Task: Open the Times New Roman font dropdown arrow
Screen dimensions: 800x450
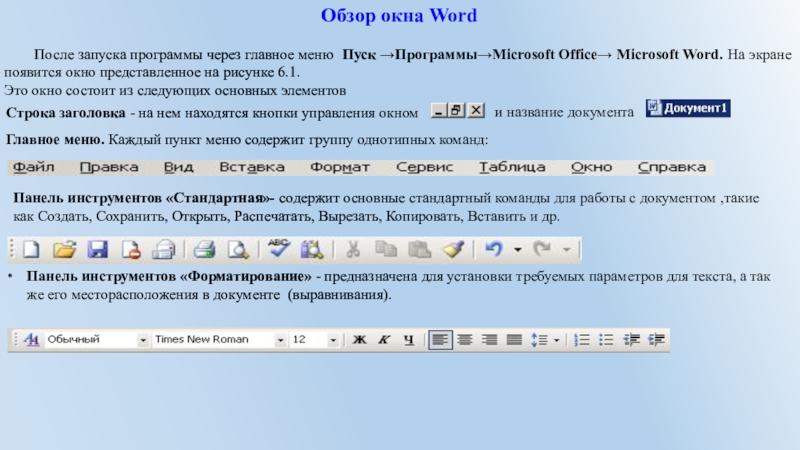Action: click(280, 340)
